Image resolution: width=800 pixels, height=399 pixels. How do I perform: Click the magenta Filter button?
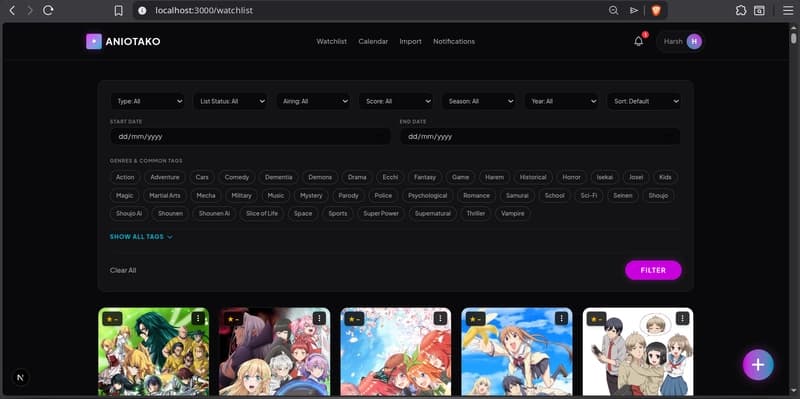653,270
